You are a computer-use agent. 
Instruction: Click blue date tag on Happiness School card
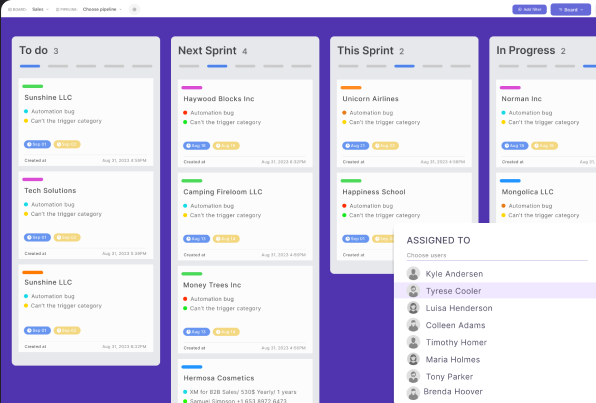click(x=355, y=239)
